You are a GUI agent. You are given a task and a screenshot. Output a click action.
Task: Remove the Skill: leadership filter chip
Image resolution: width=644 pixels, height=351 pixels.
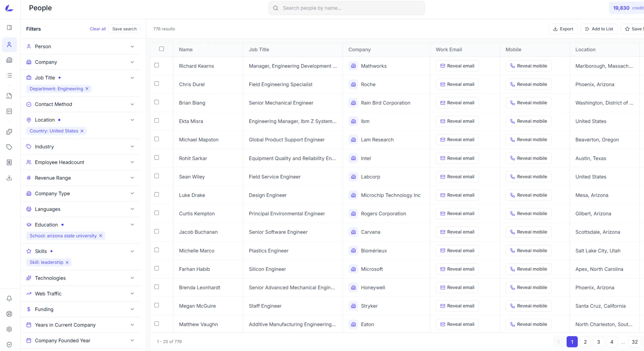coord(67,262)
